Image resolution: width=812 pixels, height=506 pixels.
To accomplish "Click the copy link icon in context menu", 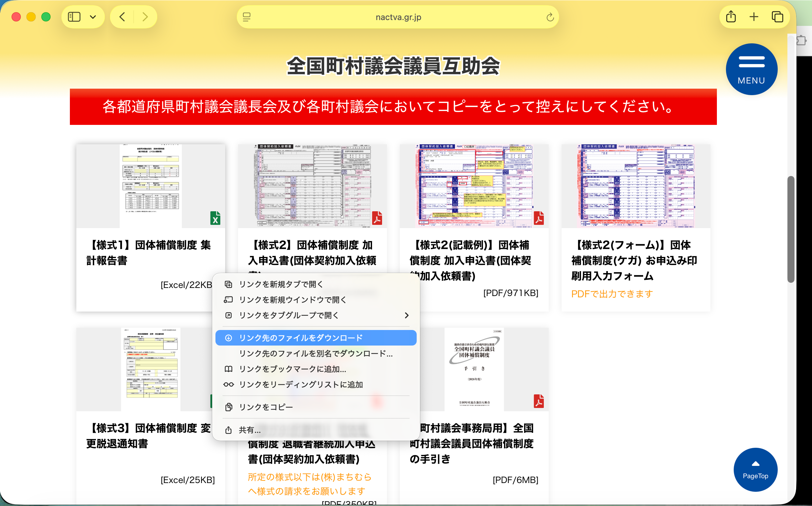I will tap(228, 407).
